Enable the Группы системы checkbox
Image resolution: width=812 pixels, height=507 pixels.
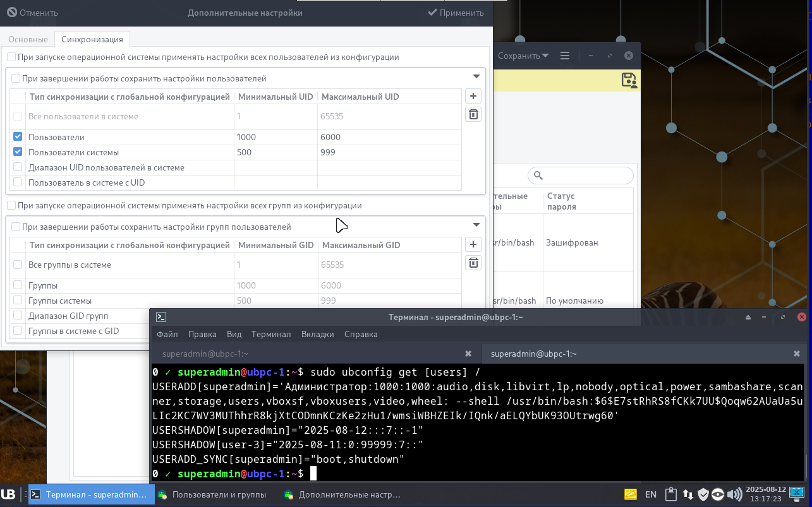[18, 301]
